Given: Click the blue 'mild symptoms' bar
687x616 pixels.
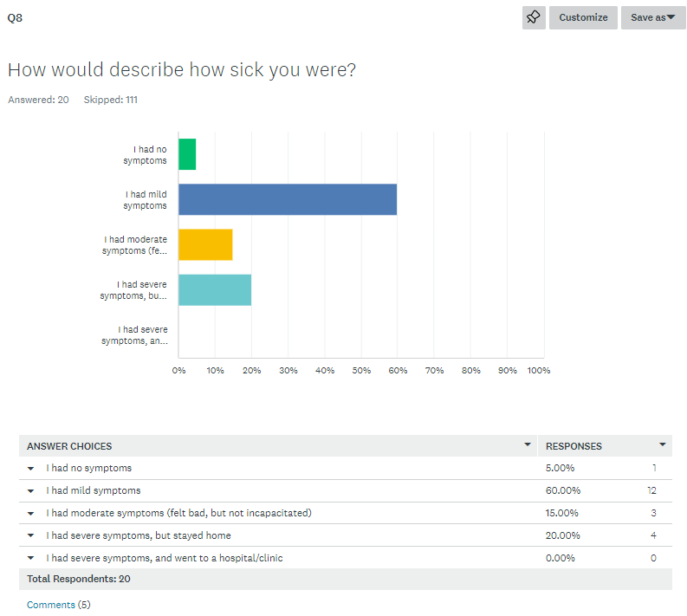Looking at the screenshot, I should (287, 199).
